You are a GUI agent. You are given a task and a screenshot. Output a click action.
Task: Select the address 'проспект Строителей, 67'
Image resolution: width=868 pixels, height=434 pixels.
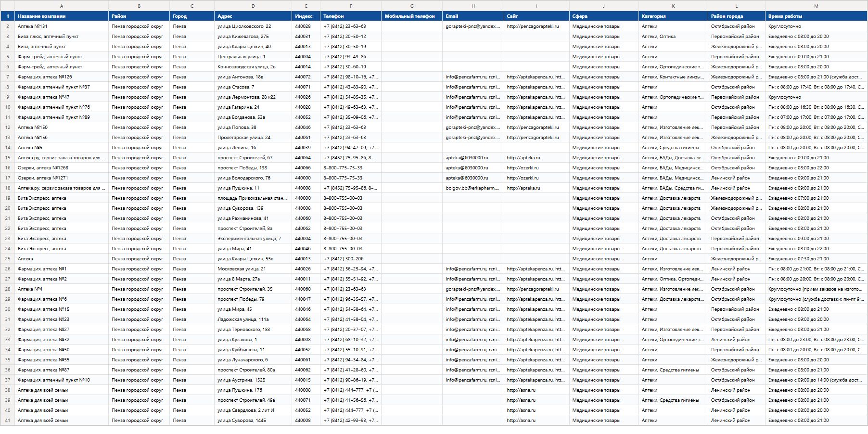coord(253,158)
